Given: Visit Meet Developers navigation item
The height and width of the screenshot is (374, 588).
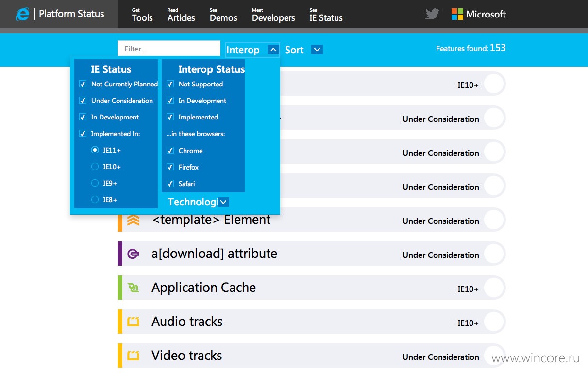Looking at the screenshot, I should tap(273, 15).
